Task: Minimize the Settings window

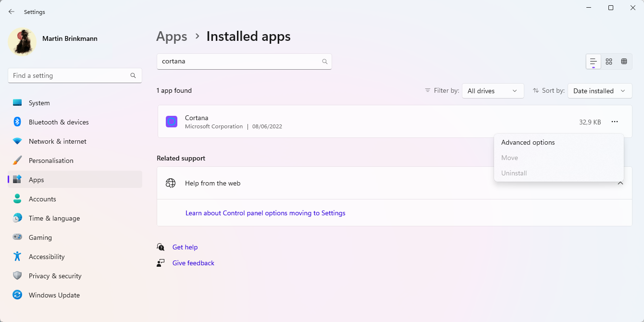Action: 589,8
